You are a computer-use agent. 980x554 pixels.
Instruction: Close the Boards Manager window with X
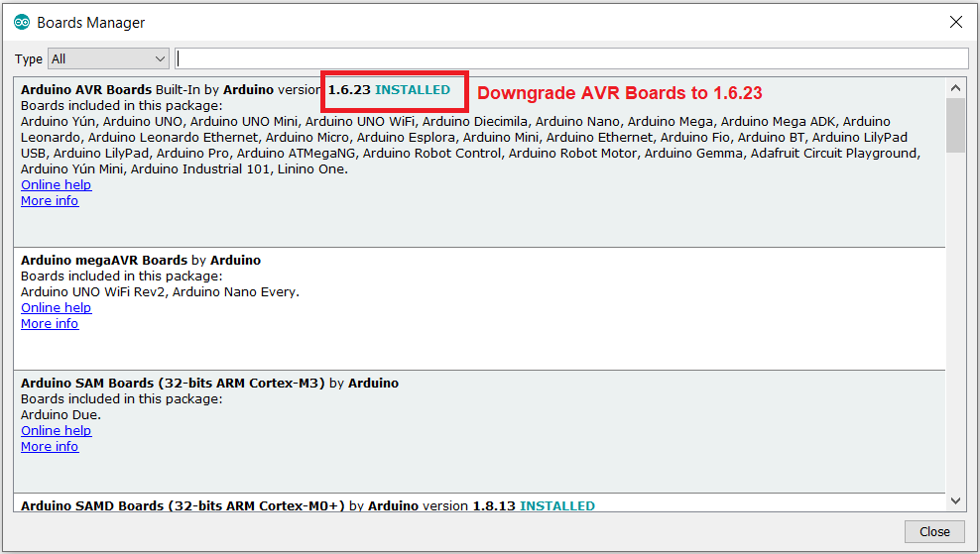(955, 23)
